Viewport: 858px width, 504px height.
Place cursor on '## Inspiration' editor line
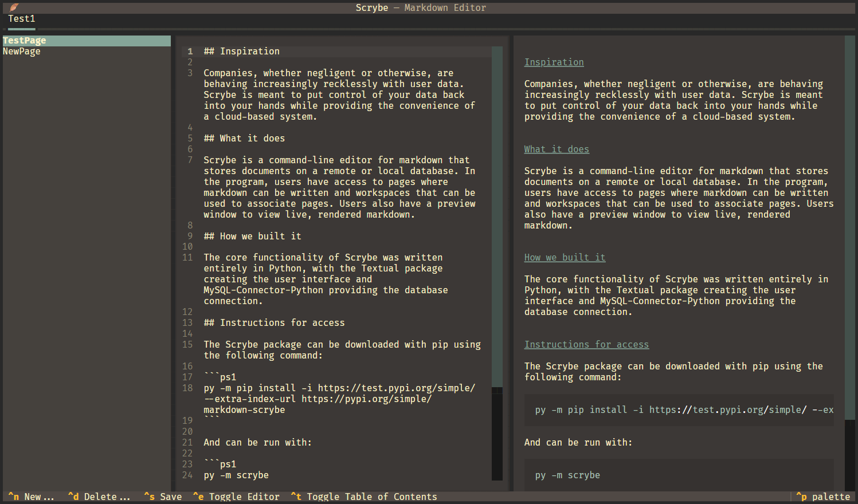click(x=242, y=52)
